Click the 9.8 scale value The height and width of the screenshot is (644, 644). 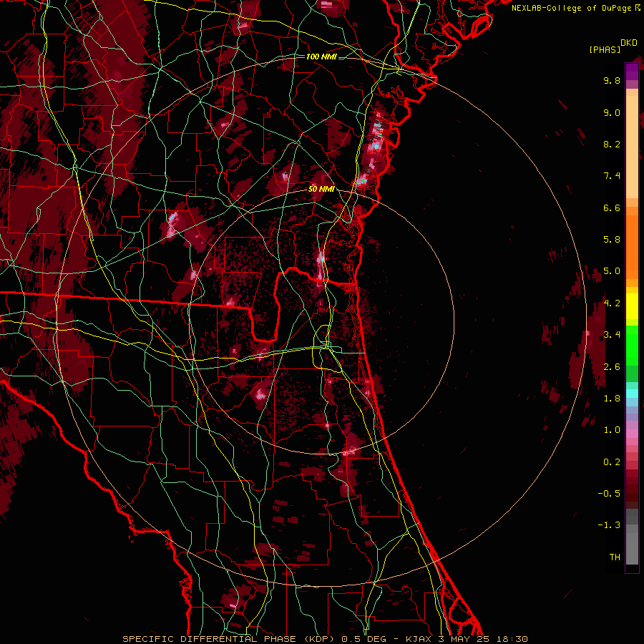[x=612, y=80]
